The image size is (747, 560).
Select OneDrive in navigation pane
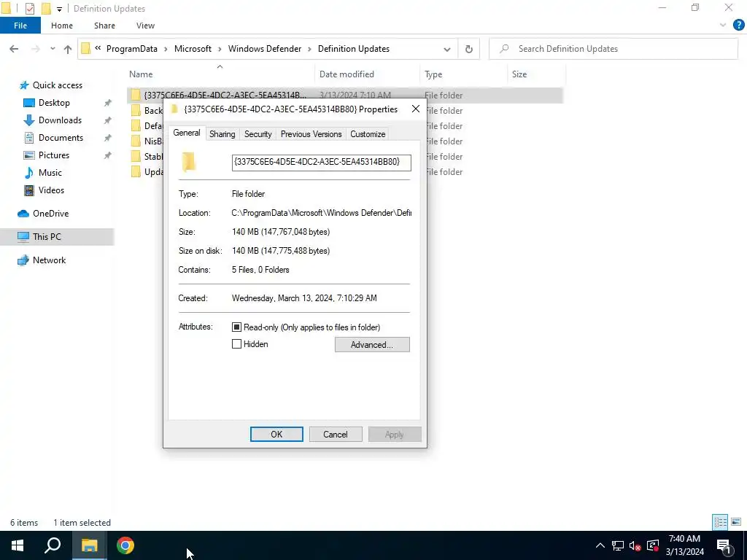click(x=50, y=214)
